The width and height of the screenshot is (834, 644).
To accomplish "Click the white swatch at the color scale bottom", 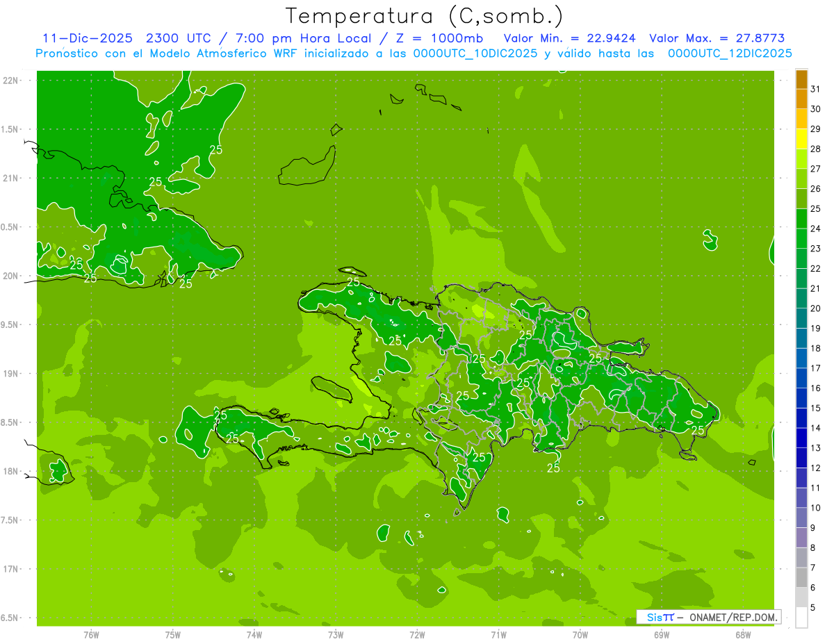I will pos(801,618).
